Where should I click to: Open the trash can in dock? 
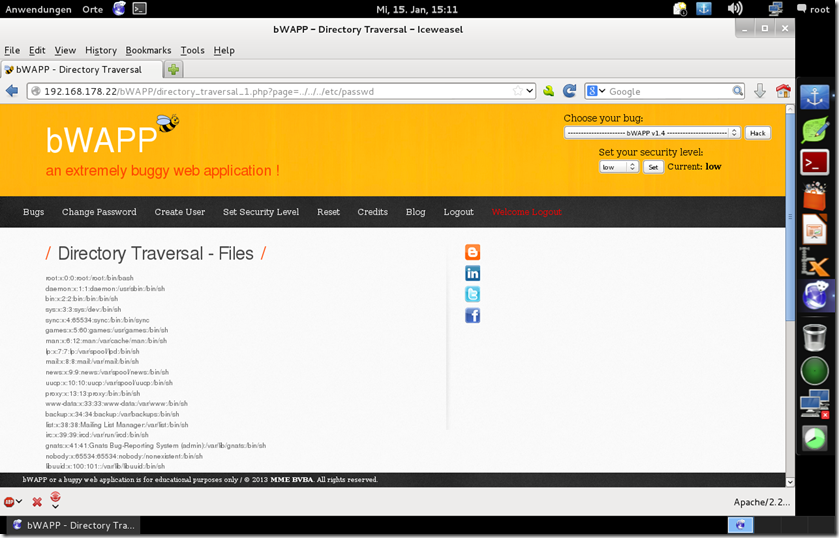[814, 337]
